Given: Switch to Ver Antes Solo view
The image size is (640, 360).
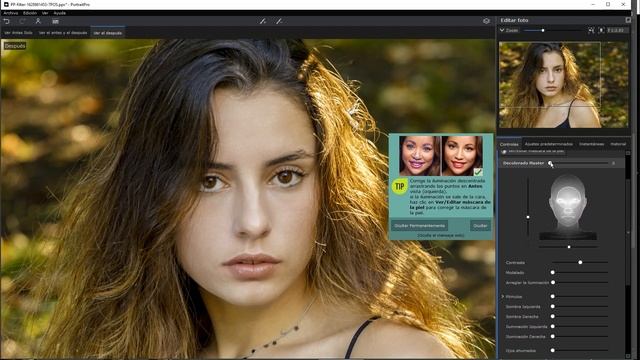Looking at the screenshot, I should 18,33.
